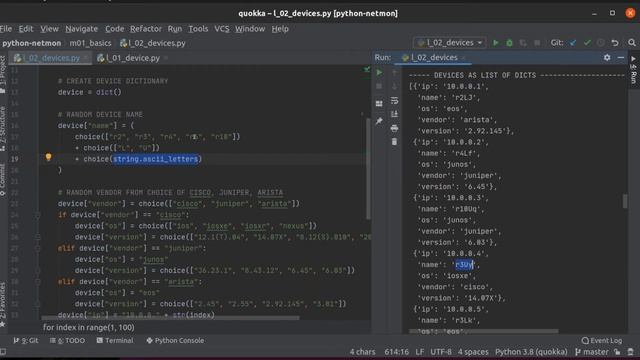Open the Event Log
The height and width of the screenshot is (360, 640).
(x=602, y=340)
